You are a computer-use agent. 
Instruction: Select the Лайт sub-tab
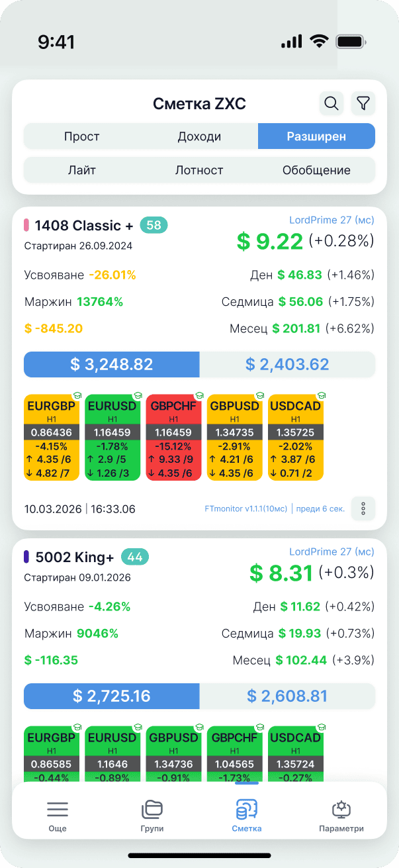[x=82, y=170]
